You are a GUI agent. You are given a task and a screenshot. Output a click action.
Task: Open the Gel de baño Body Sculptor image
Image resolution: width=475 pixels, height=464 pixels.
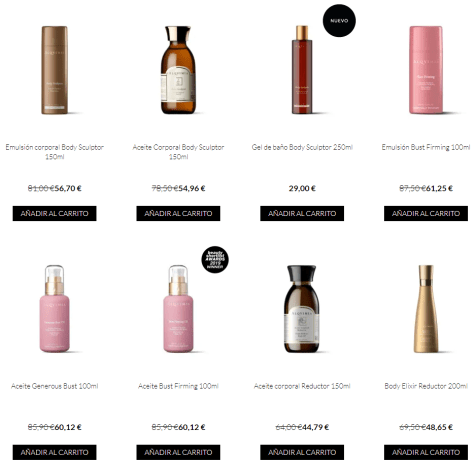(302, 70)
